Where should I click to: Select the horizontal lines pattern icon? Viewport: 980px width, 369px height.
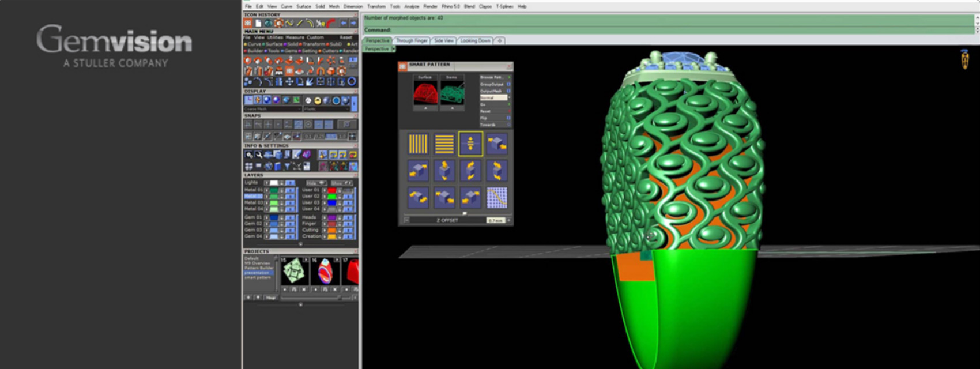click(x=444, y=144)
